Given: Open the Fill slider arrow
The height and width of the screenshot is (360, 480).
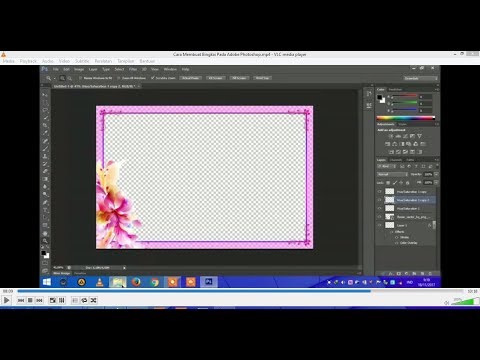Looking at the screenshot, I should (436, 183).
